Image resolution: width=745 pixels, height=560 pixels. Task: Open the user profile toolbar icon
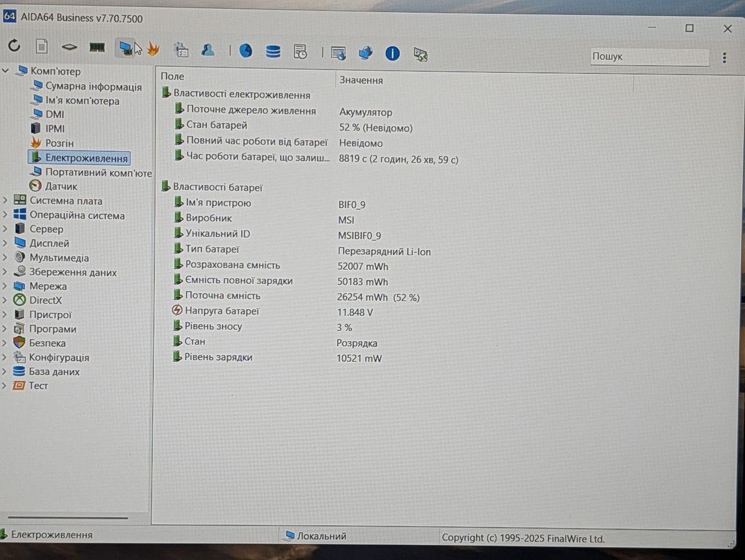208,51
